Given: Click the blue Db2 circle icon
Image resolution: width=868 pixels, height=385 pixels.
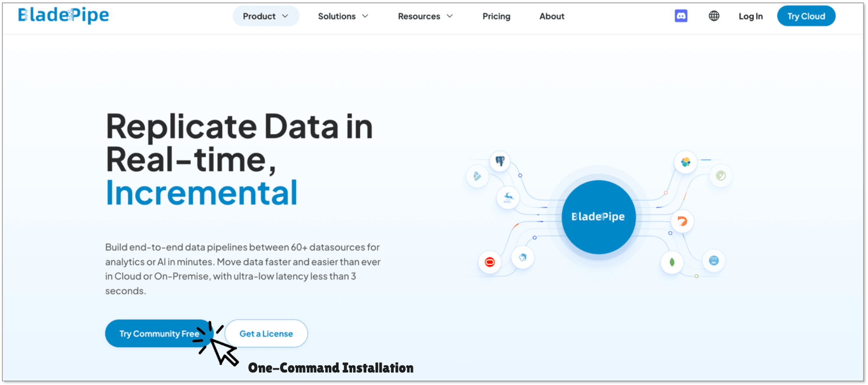Looking at the screenshot, I should (714, 261).
